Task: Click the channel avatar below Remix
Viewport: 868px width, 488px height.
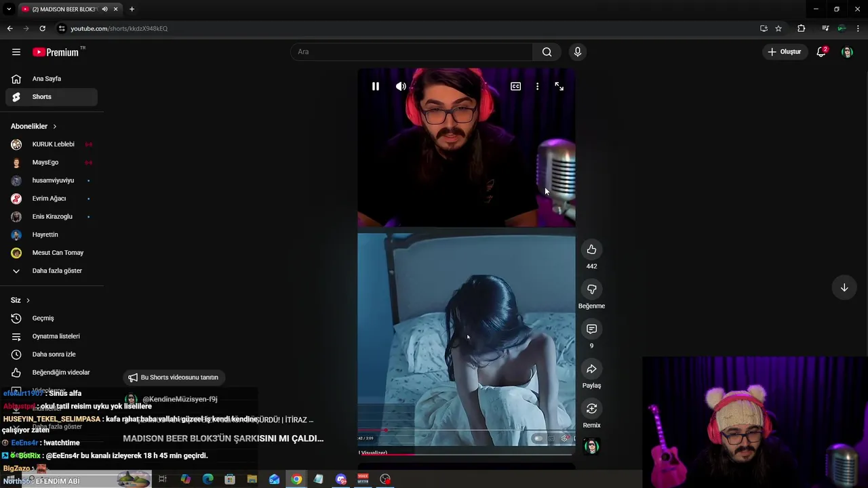Action: [x=592, y=446]
